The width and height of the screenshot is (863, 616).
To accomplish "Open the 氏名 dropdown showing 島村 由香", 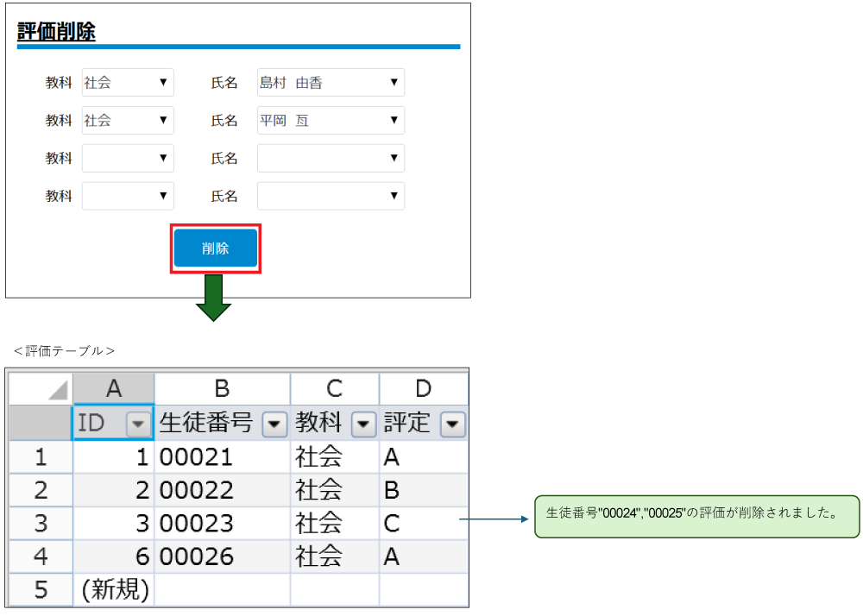I will pyautogui.click(x=331, y=83).
